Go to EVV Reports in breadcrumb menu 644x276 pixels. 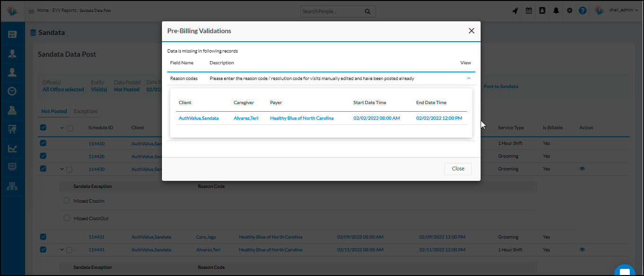(x=64, y=9)
